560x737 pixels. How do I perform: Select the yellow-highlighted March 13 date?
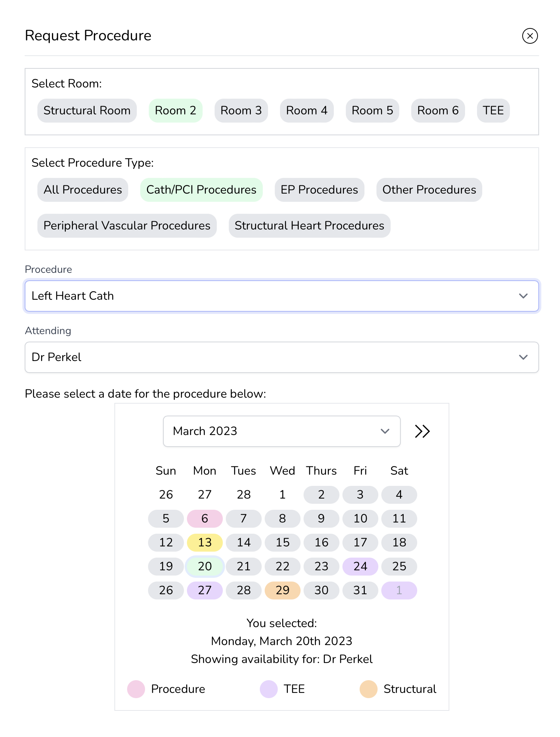click(204, 543)
